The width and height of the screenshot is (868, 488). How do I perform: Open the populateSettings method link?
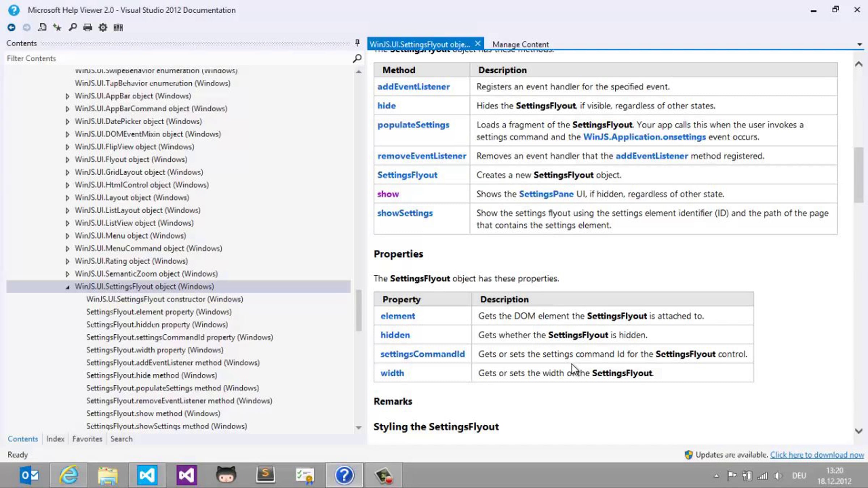(413, 125)
